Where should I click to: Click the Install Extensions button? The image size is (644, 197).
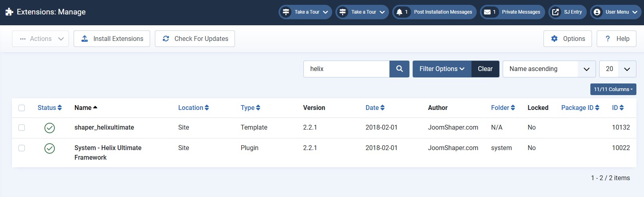pyautogui.click(x=112, y=39)
